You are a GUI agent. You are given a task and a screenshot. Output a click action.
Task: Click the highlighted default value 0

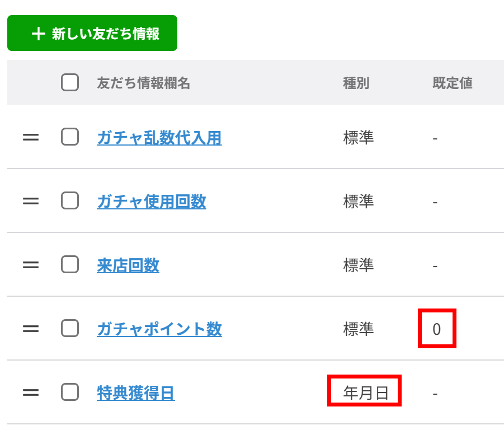436,329
